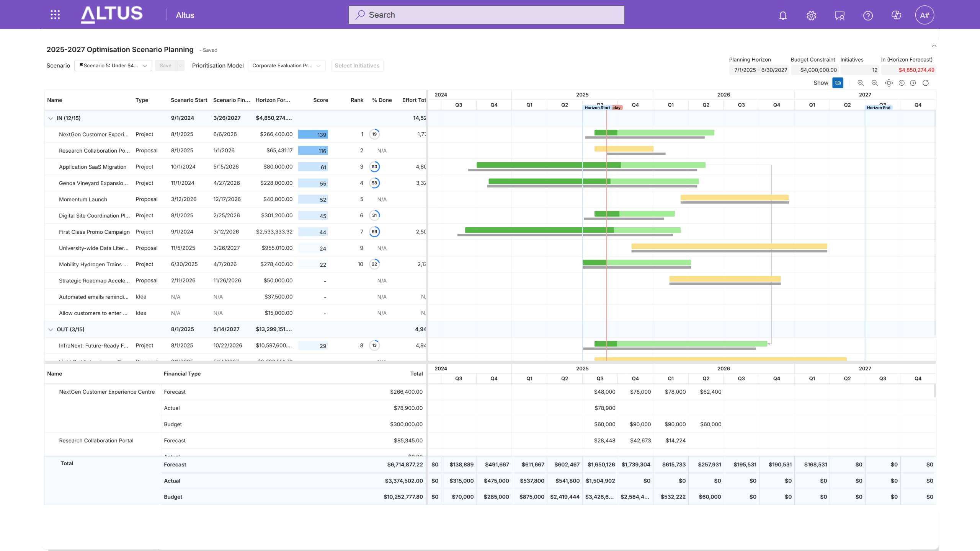Collapse the IN (12/15) group

pos(51,118)
